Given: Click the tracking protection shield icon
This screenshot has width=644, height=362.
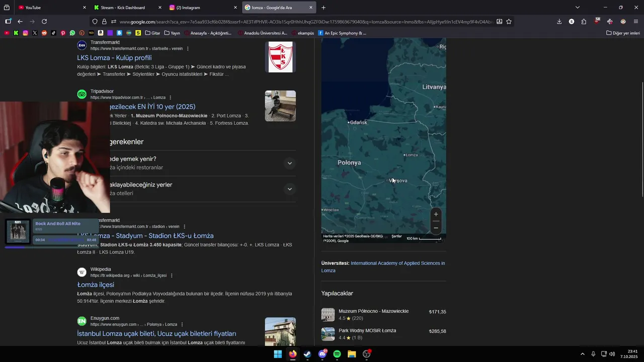Looking at the screenshot, I should coord(95,22).
